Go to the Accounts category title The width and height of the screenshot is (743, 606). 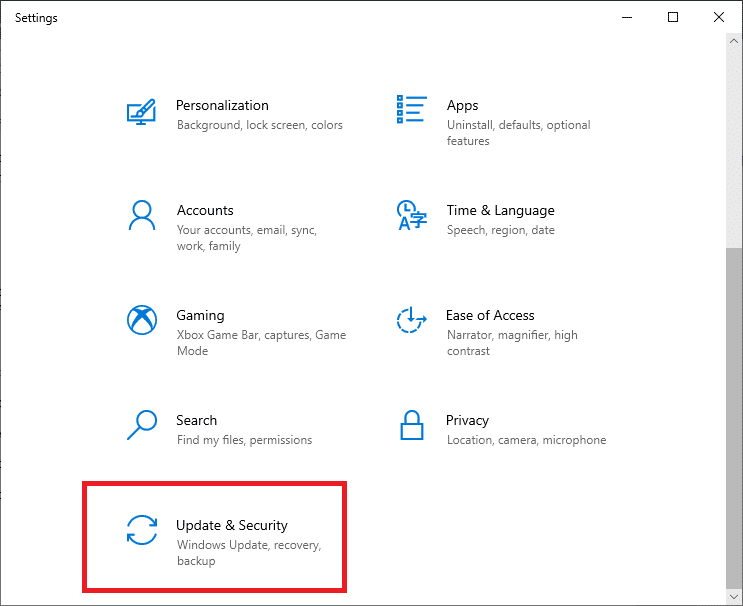click(205, 210)
